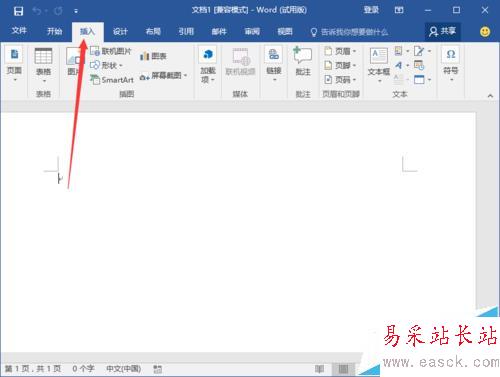
Task: Open the 形状 shapes dropdown
Action: (107, 65)
